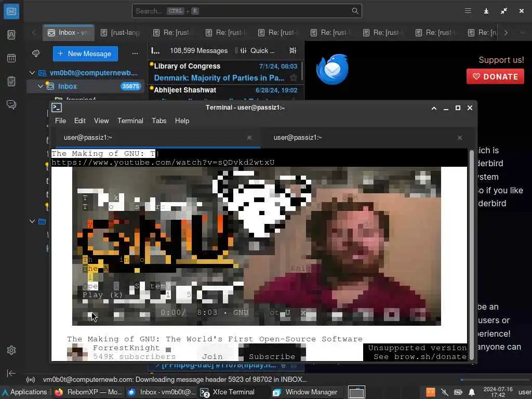Open the Terminal Edit menu

tap(79, 121)
